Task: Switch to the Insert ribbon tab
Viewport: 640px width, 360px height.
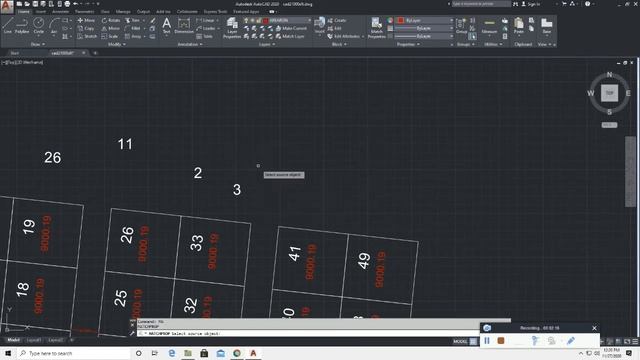Action: 41,11
